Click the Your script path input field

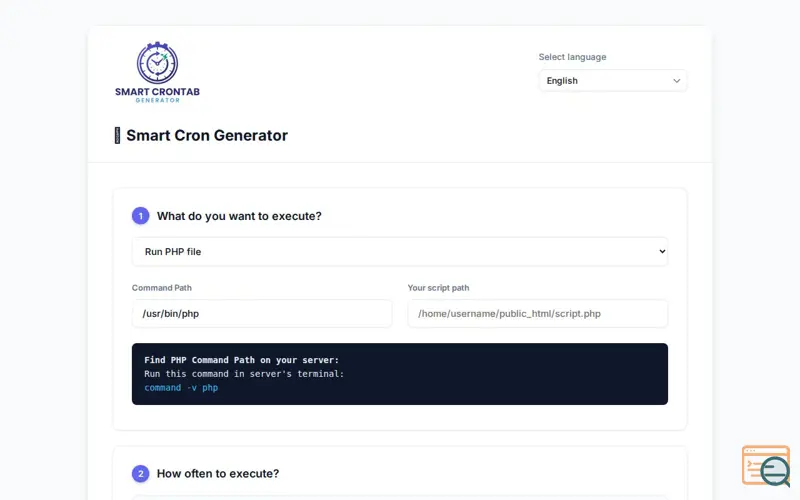(538, 314)
